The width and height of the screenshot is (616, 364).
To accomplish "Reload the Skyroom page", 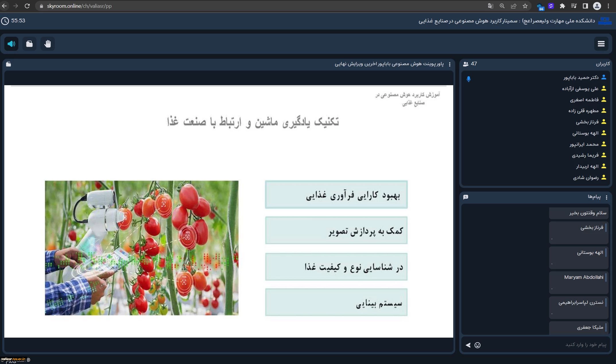I will click(27, 6).
